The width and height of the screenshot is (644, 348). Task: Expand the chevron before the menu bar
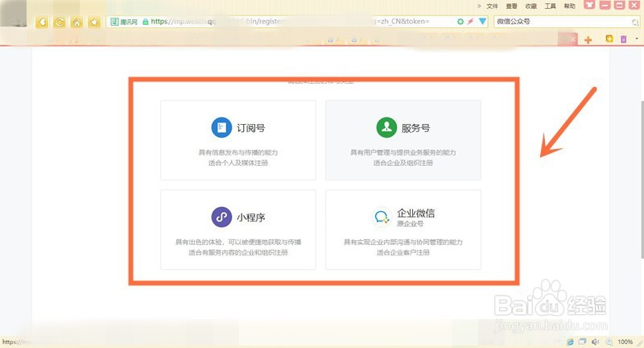479,6
